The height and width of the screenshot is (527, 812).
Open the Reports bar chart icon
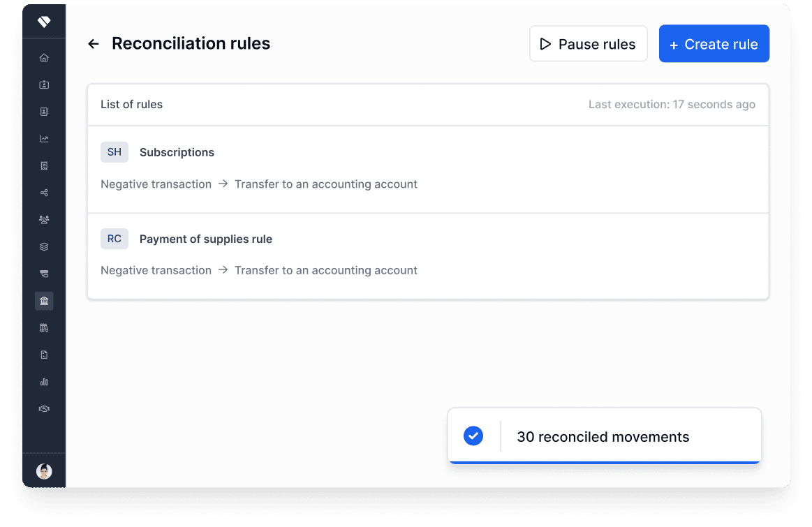(x=44, y=382)
